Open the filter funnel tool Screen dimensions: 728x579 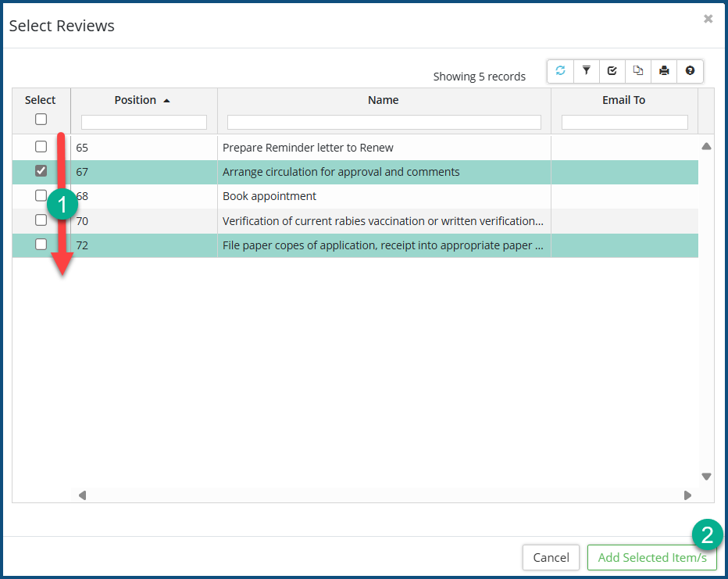click(x=586, y=71)
